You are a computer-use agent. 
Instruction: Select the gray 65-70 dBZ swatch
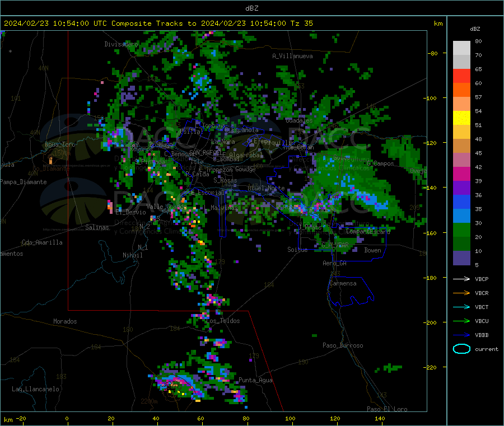(x=461, y=62)
